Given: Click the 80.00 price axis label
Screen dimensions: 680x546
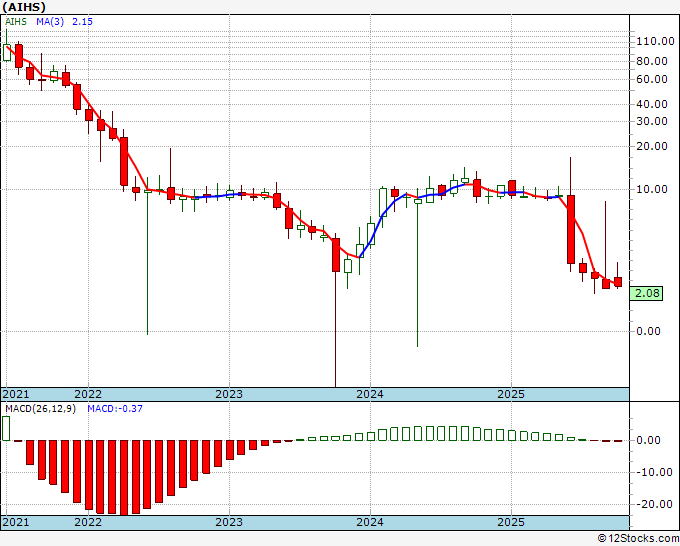Looking at the screenshot, I should (652, 61).
